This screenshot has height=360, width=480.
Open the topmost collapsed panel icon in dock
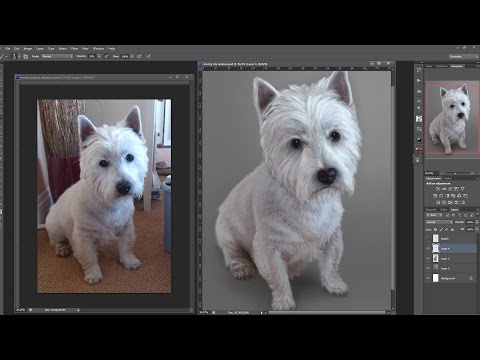[419, 70]
